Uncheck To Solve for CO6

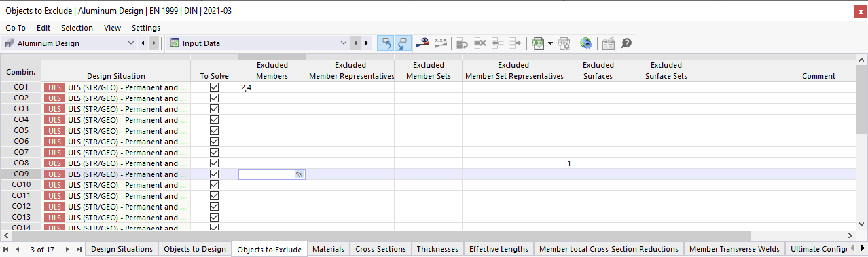215,142
